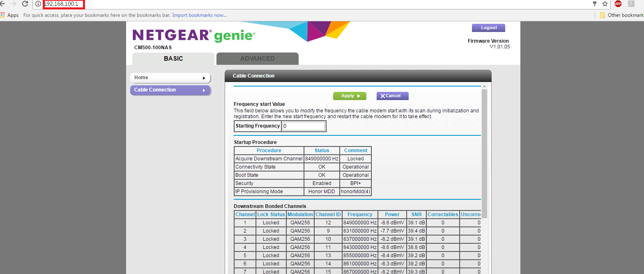Click the Comment column header
This screenshot has height=274, width=644.
click(x=356, y=151)
